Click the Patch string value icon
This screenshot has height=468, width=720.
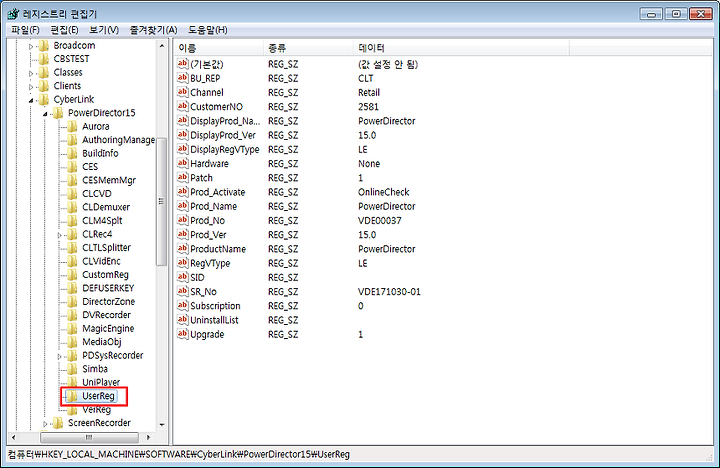(182, 177)
